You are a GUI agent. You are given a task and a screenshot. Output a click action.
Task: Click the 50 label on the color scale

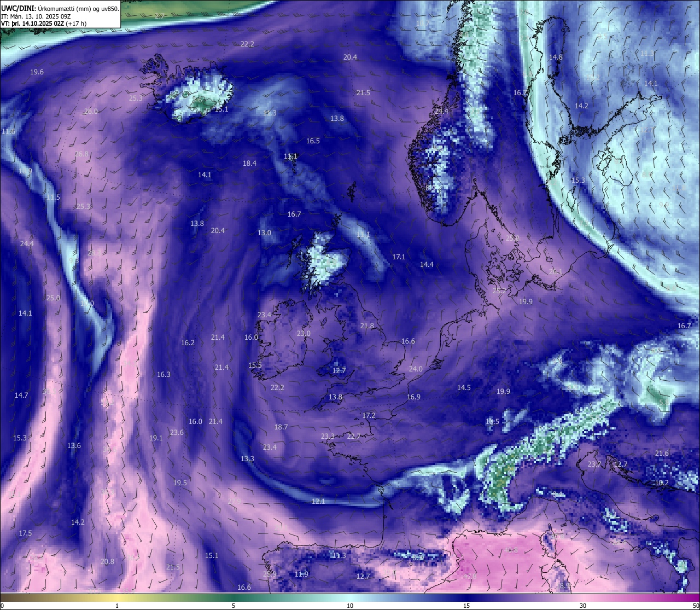696,605
